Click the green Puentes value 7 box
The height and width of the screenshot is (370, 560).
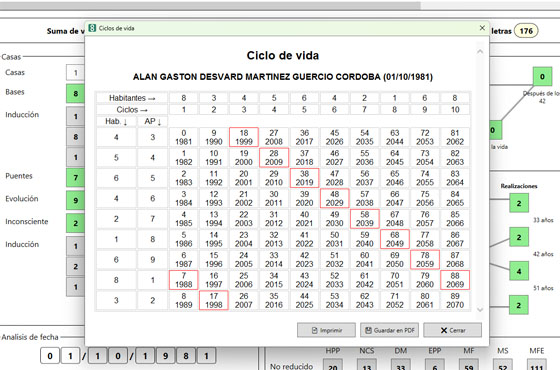(x=75, y=178)
